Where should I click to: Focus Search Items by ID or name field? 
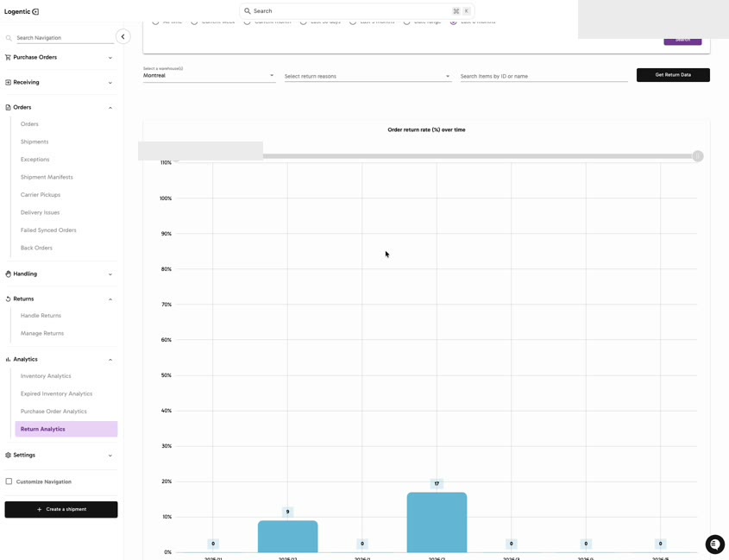tap(544, 76)
